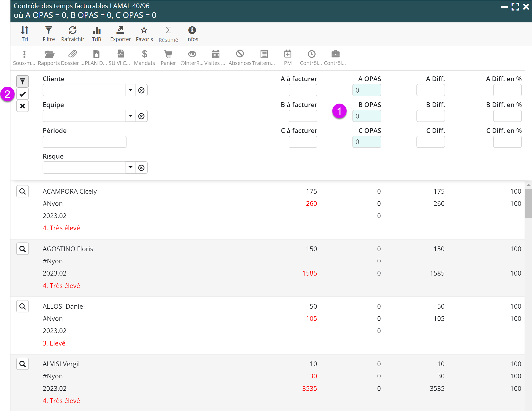This screenshot has height=411, width=532.
Task: Open the Infos icon
Action: [x=192, y=34]
